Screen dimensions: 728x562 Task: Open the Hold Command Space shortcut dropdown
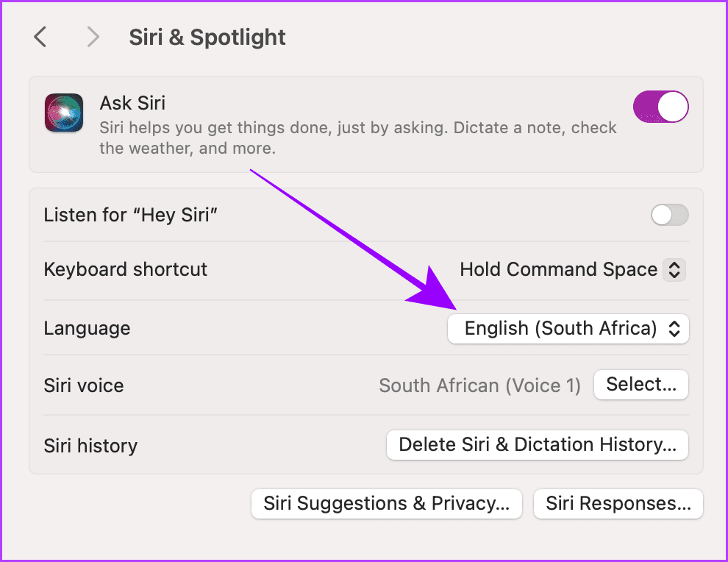(573, 270)
